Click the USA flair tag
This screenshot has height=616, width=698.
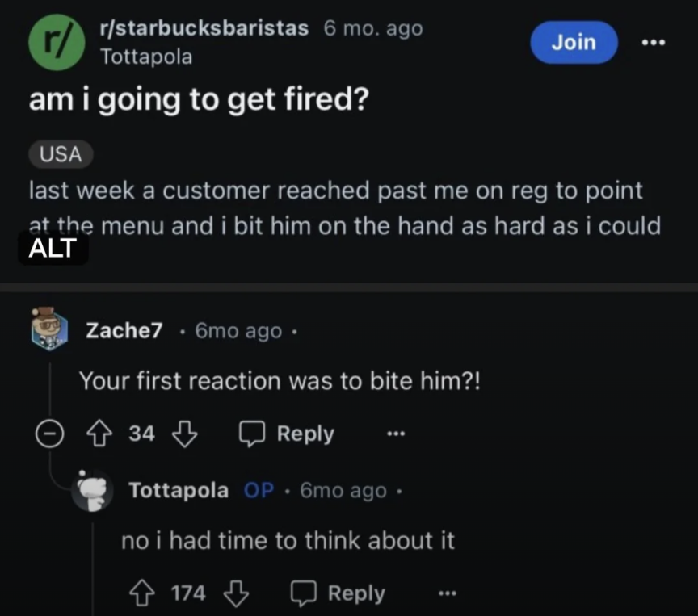(x=60, y=154)
